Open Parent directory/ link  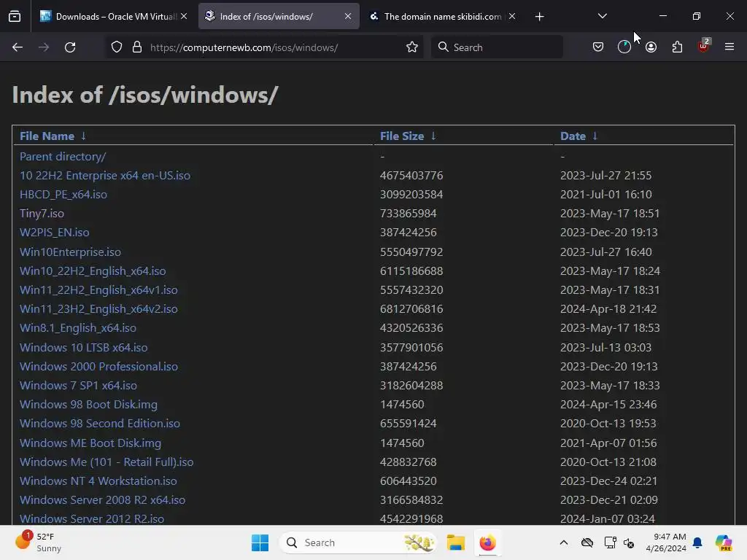click(63, 156)
